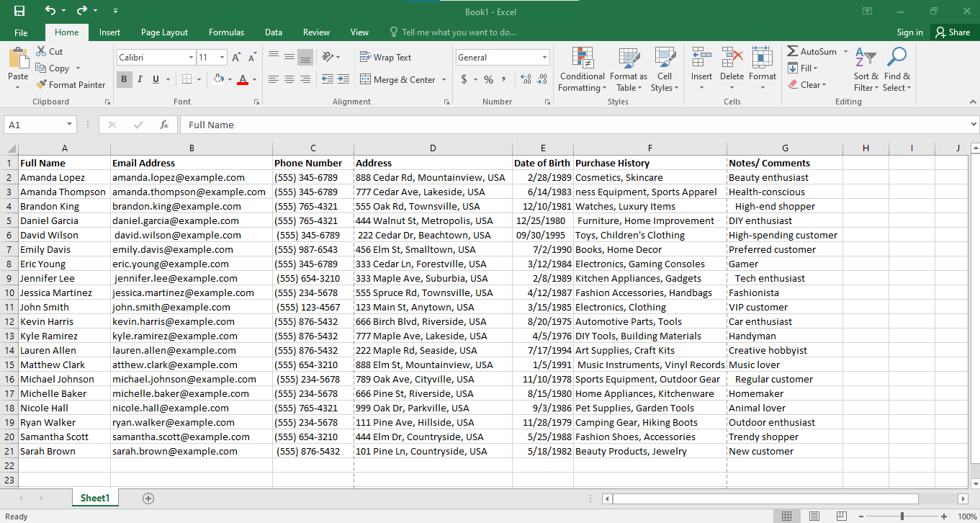
Task: Click the Format Painter brush icon
Action: click(x=42, y=84)
